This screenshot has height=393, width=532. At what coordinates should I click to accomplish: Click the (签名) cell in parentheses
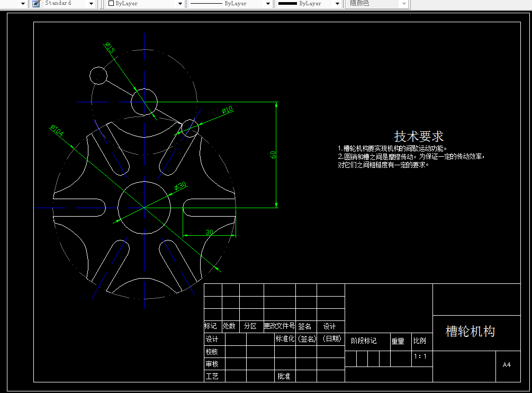click(x=306, y=338)
